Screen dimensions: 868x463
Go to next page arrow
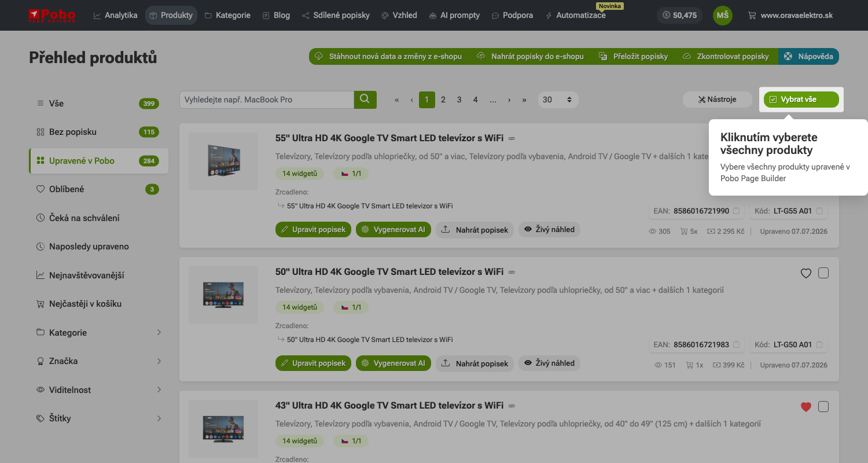(509, 100)
